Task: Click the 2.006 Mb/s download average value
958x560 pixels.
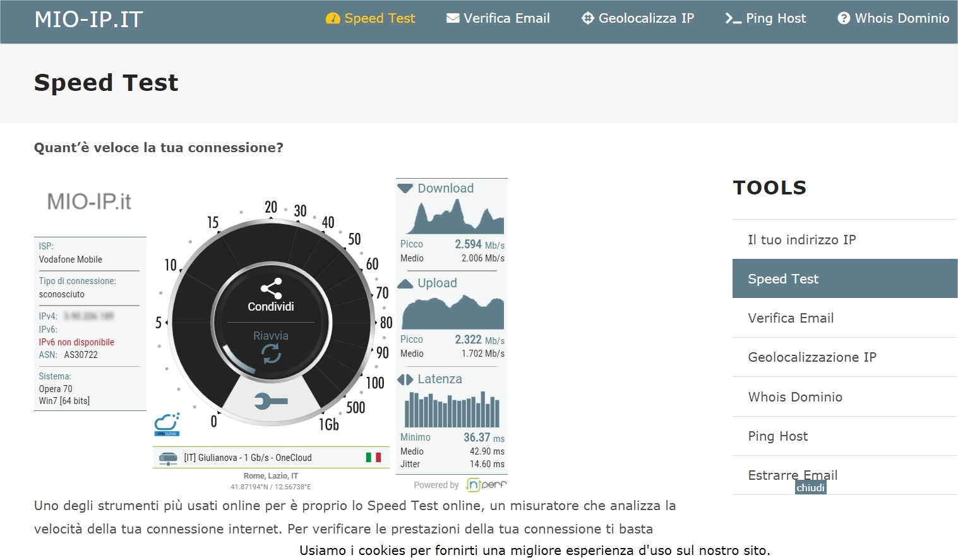Action: 482,258
